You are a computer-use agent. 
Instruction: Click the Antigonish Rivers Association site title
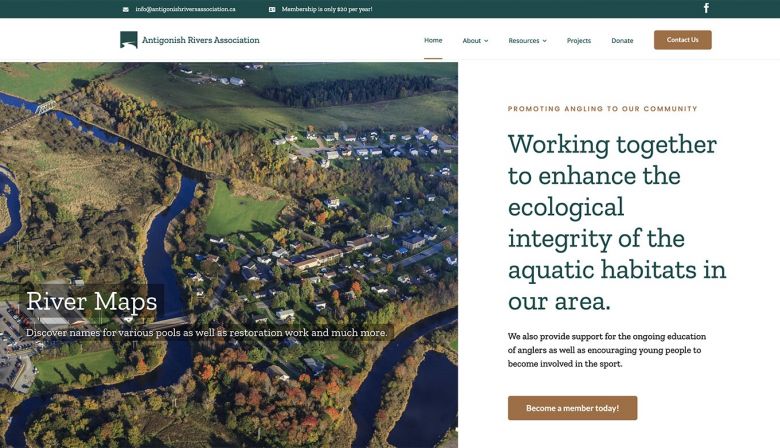click(201, 40)
